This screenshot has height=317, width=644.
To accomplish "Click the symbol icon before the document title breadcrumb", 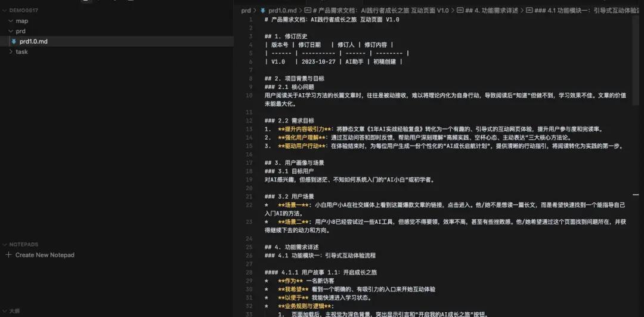I will 308,10.
